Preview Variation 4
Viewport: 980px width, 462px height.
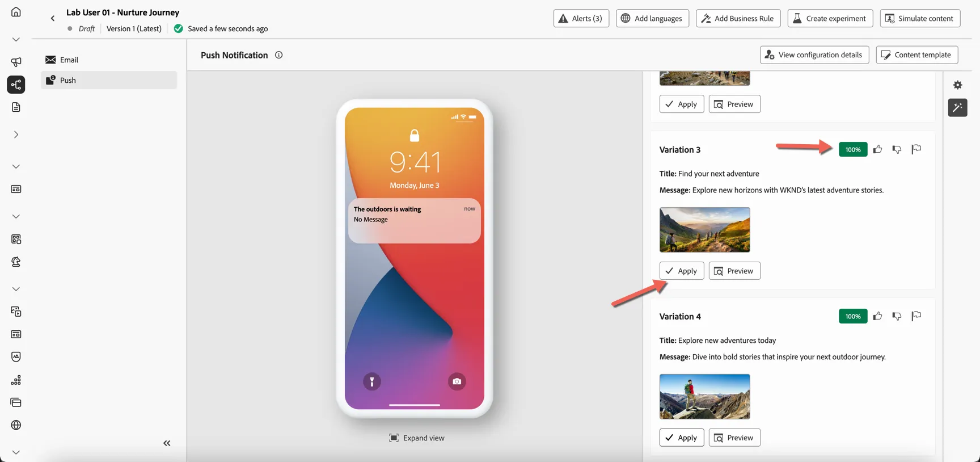(734, 438)
